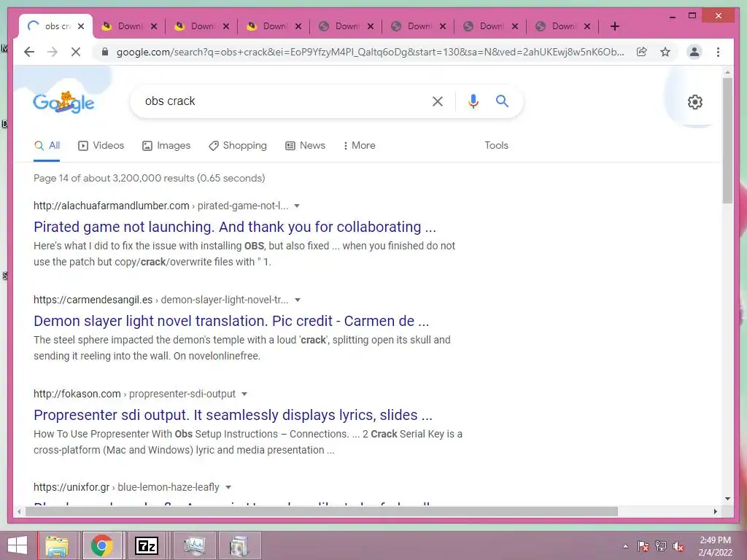Close the 'obs cr' tab
The height and width of the screenshot is (560, 747).
pos(81,26)
